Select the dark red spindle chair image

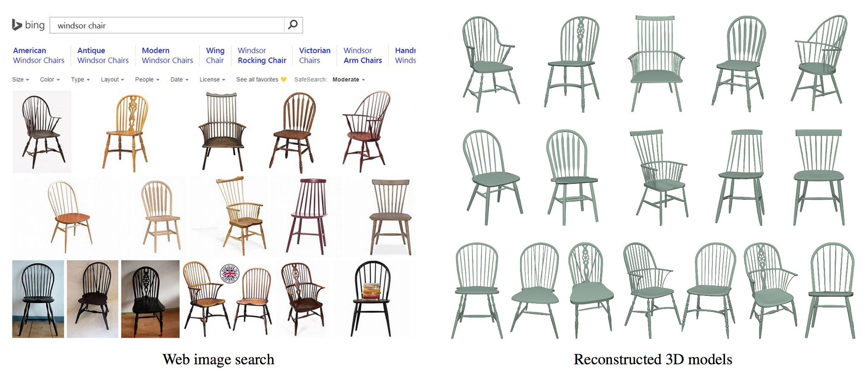pos(307,216)
